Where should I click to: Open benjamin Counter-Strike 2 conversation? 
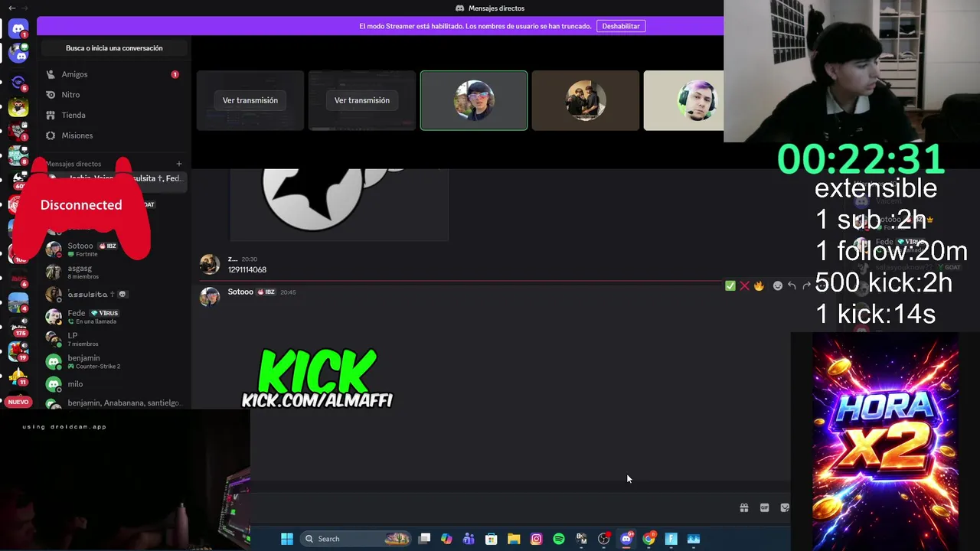pos(114,361)
